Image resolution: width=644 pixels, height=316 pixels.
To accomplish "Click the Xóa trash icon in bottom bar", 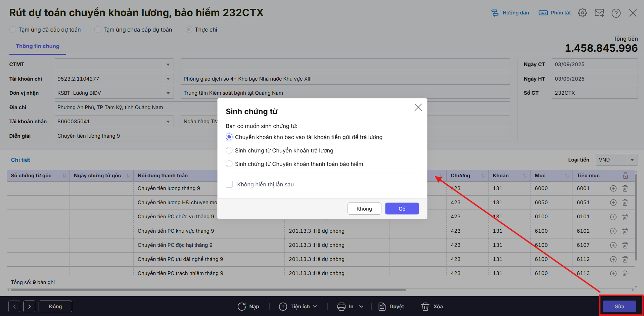I will (425, 307).
